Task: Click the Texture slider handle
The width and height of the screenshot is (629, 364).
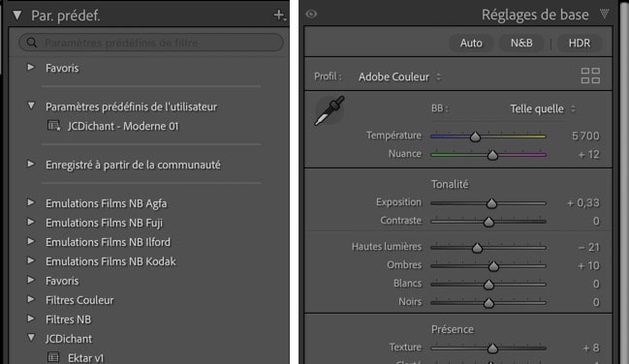Action: click(492, 348)
